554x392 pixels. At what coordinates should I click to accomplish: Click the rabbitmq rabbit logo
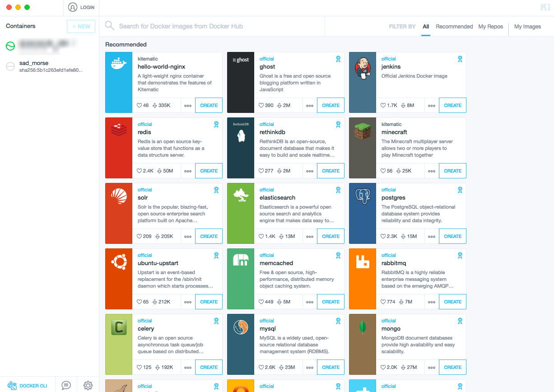363,261
